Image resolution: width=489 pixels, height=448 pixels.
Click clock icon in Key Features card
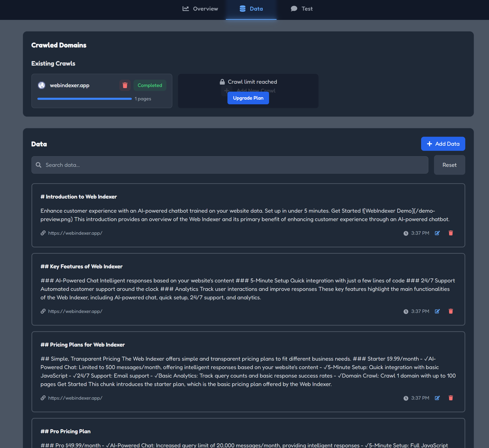[406, 312]
